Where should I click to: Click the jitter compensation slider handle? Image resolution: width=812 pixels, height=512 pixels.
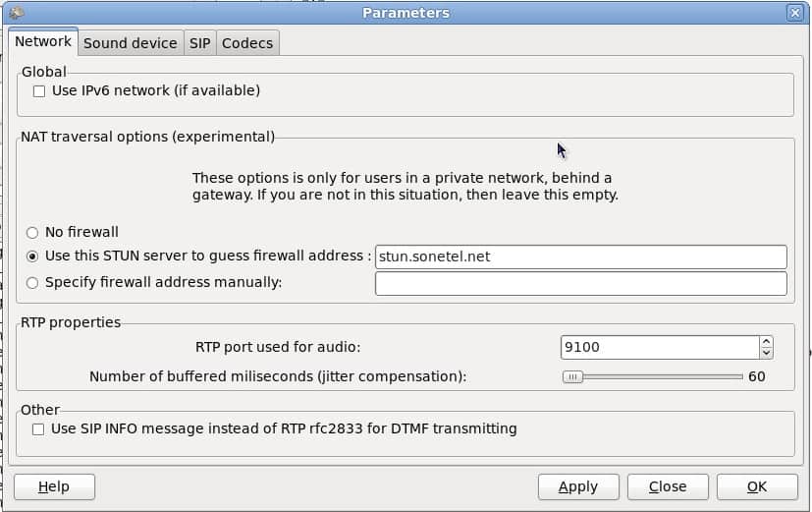(572, 376)
